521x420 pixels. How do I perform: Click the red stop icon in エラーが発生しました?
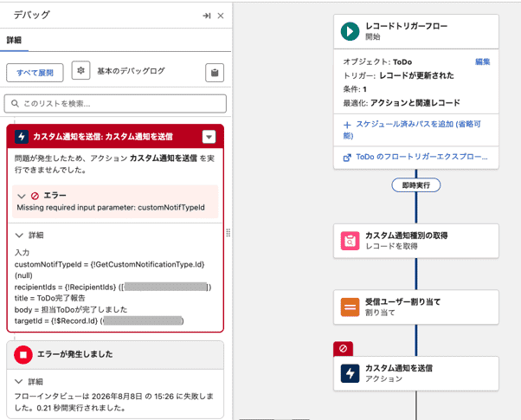coord(23,355)
